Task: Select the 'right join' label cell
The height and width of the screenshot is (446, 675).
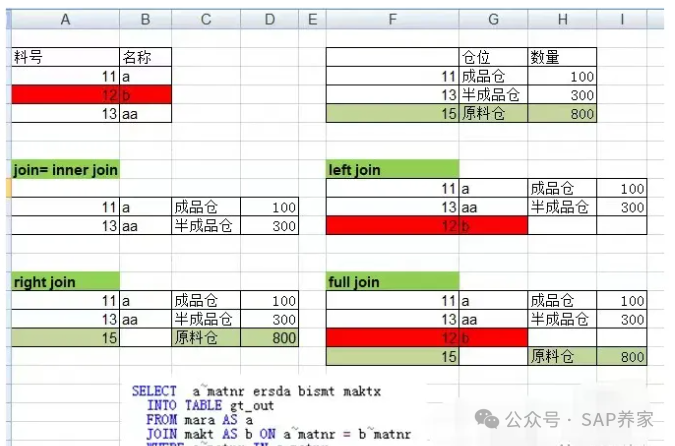Action: (x=65, y=282)
